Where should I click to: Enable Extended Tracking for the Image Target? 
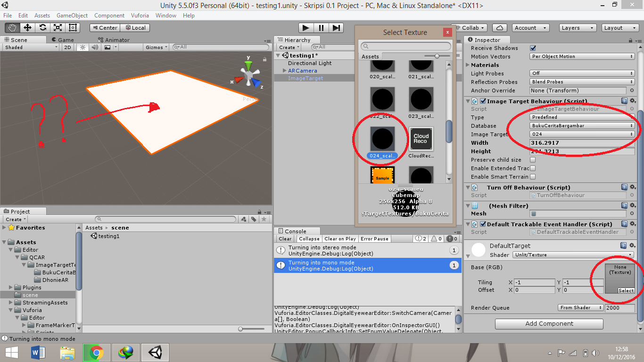pos(533,168)
